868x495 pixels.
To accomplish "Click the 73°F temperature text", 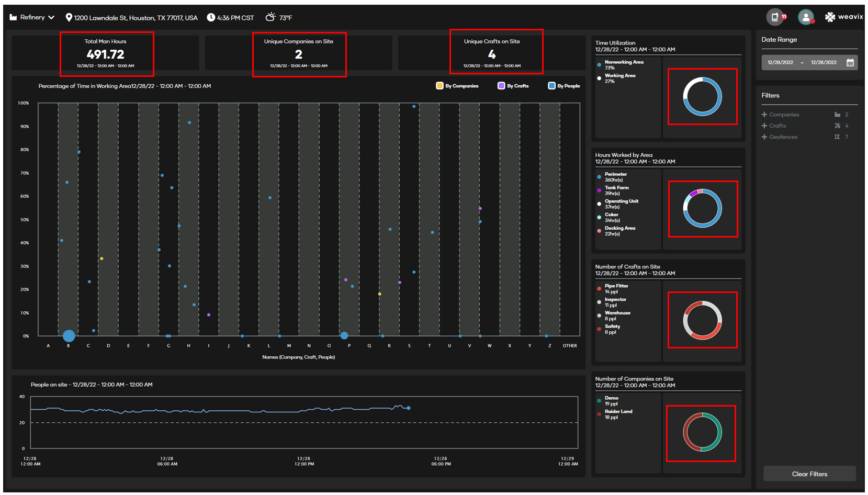I will click(x=286, y=18).
